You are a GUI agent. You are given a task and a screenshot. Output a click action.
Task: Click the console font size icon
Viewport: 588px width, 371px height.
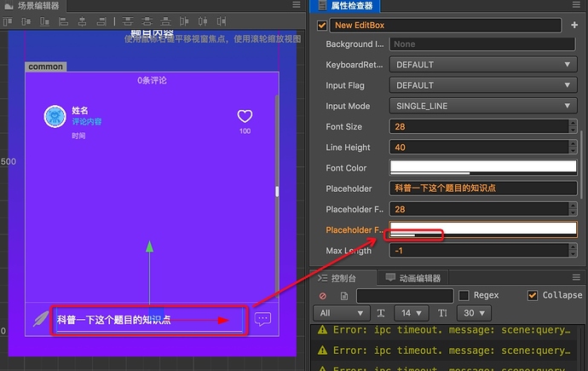click(x=381, y=313)
